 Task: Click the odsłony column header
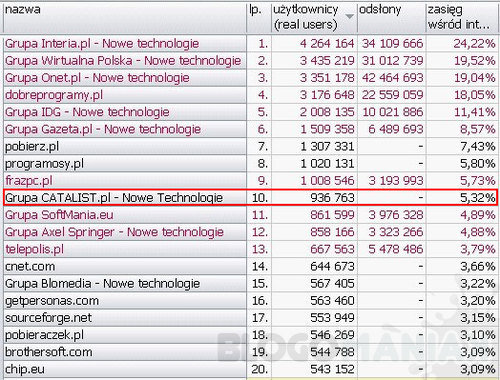[392, 17]
